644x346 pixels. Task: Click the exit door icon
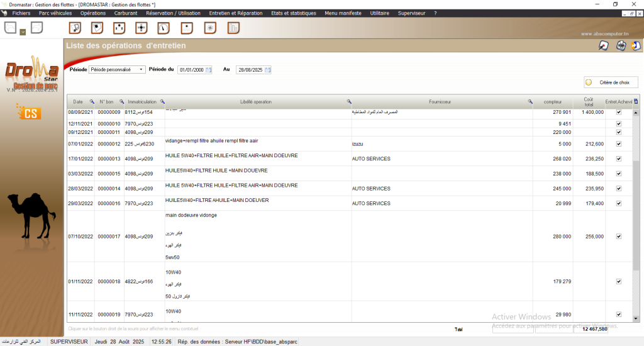[x=636, y=45]
